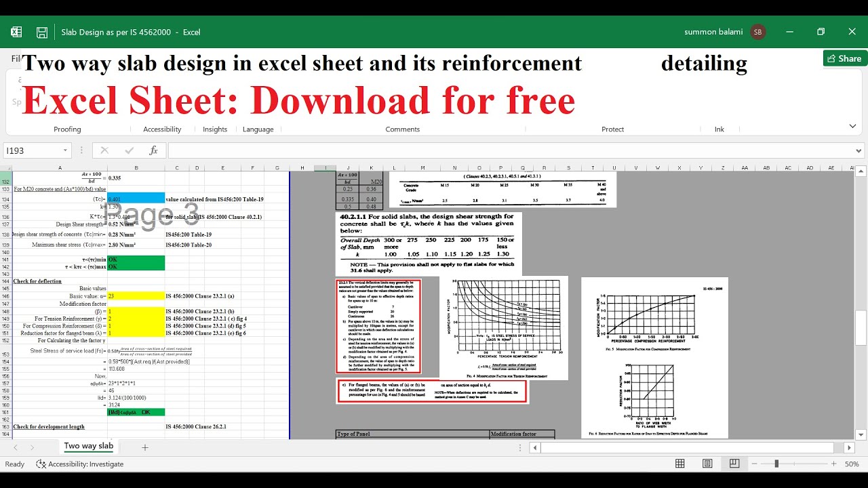868x488 pixels.
Task: Select the cell showing 31.24
Action: 136,405
